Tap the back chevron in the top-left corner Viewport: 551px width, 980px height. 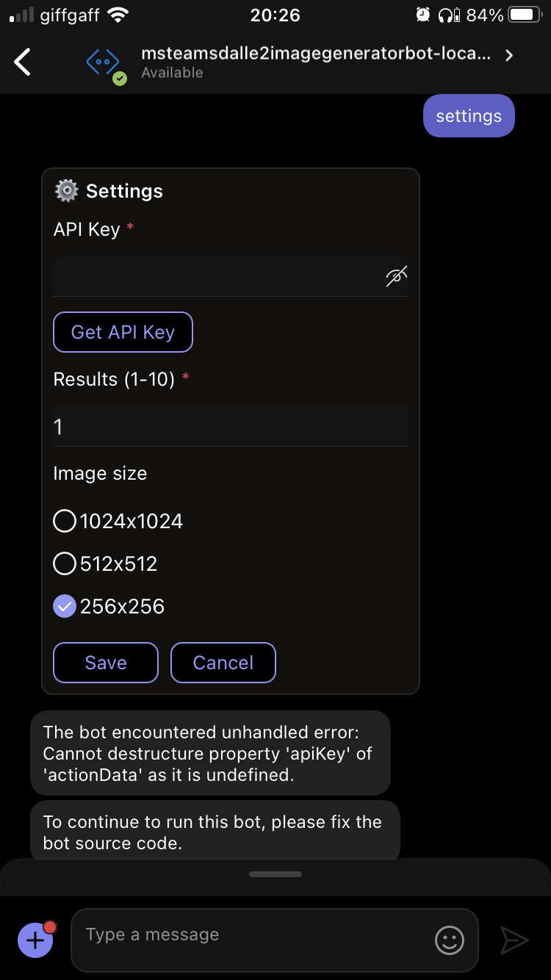(22, 62)
